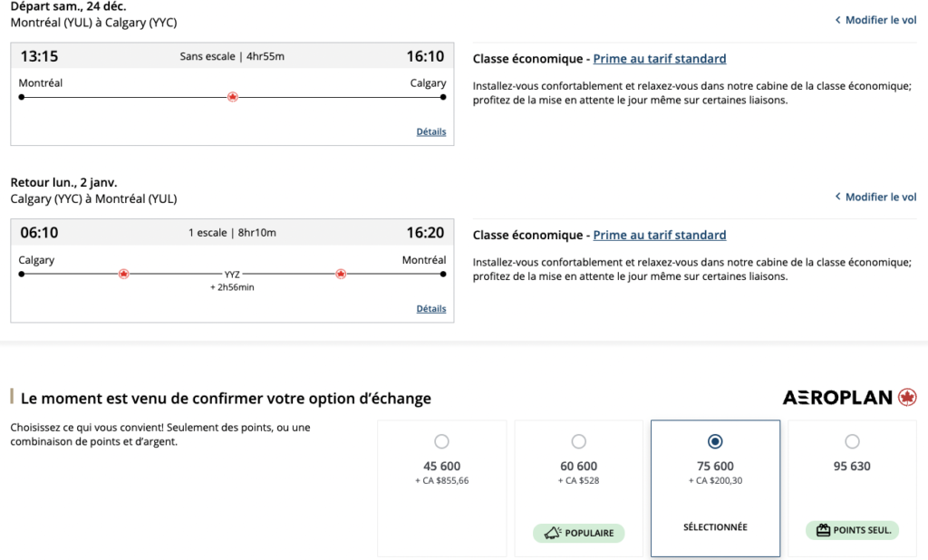Click Modifier le vol for the return flight
928x560 pixels.
click(881, 197)
